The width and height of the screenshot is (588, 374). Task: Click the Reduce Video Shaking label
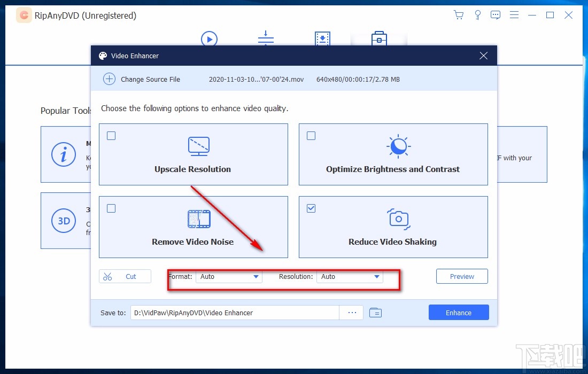(x=393, y=242)
